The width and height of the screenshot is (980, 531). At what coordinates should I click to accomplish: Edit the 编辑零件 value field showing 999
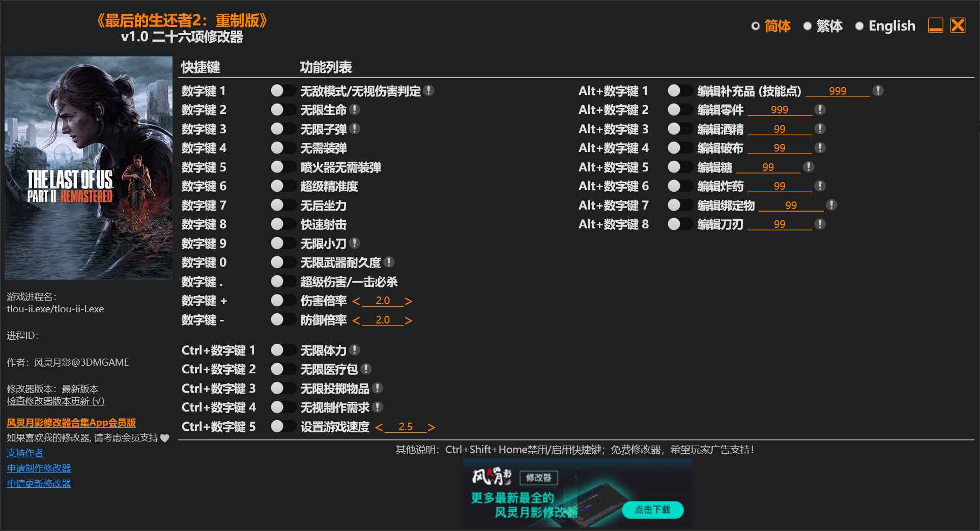coord(780,109)
